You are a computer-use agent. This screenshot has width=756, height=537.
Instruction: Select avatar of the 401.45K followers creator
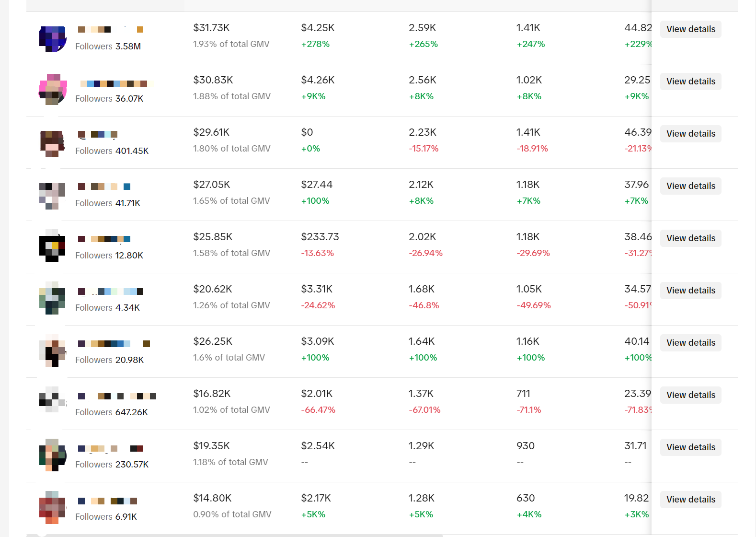coord(52,143)
